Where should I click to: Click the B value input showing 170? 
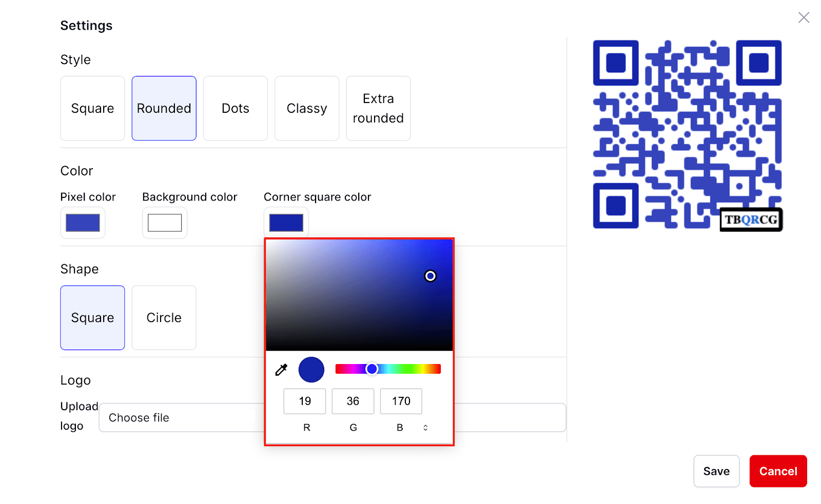(x=401, y=401)
